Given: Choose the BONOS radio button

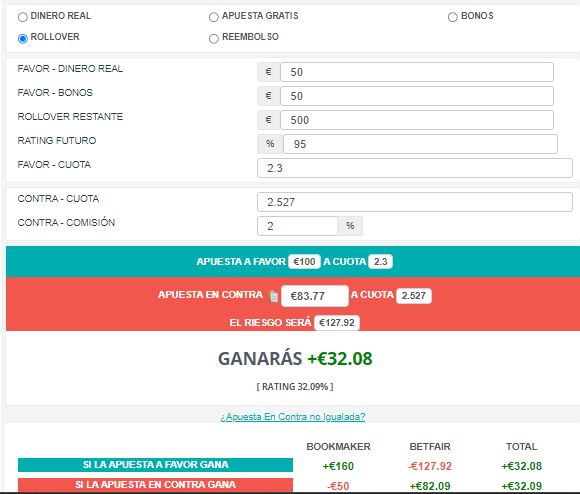Looking at the screenshot, I should pos(452,17).
